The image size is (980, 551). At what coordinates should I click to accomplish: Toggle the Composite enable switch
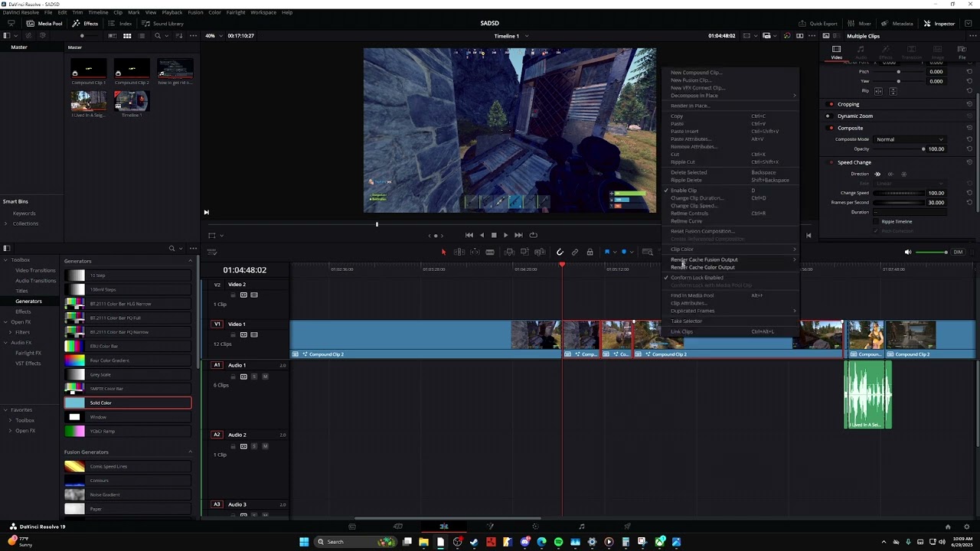[831, 128]
